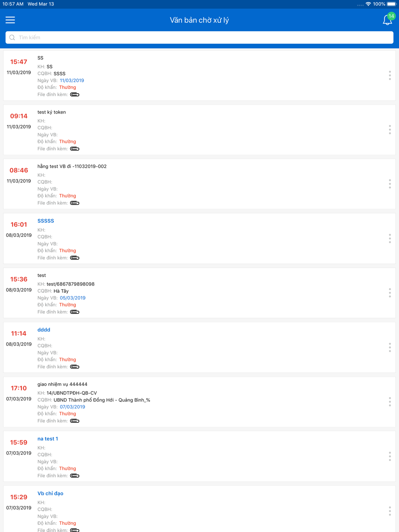The height and width of the screenshot is (532, 399).
Task: Open attachment icon for SSSSS document
Action: click(x=75, y=258)
